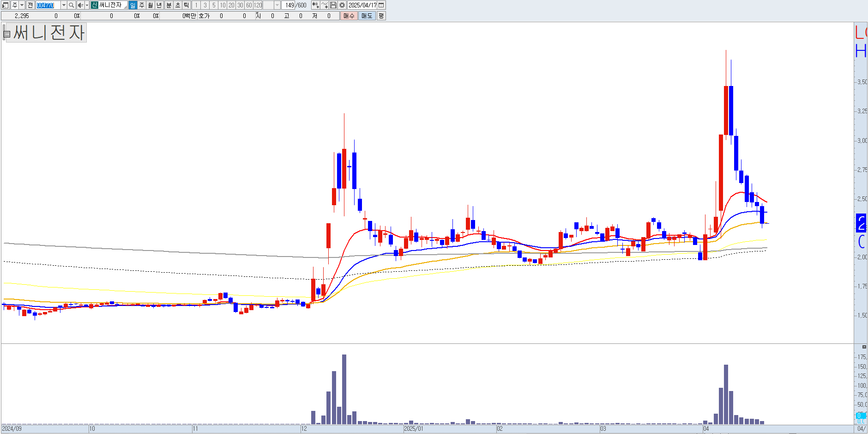Switch to weekly chart period 주

[142, 5]
